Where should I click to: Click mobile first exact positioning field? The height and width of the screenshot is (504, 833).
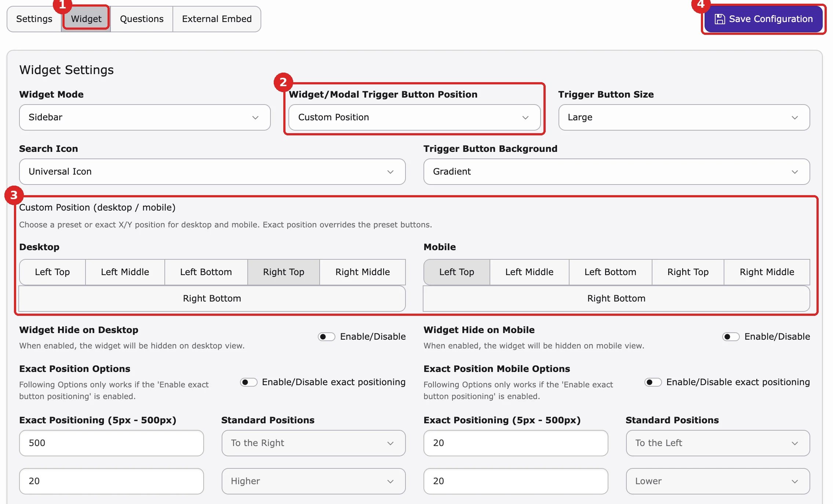point(516,443)
